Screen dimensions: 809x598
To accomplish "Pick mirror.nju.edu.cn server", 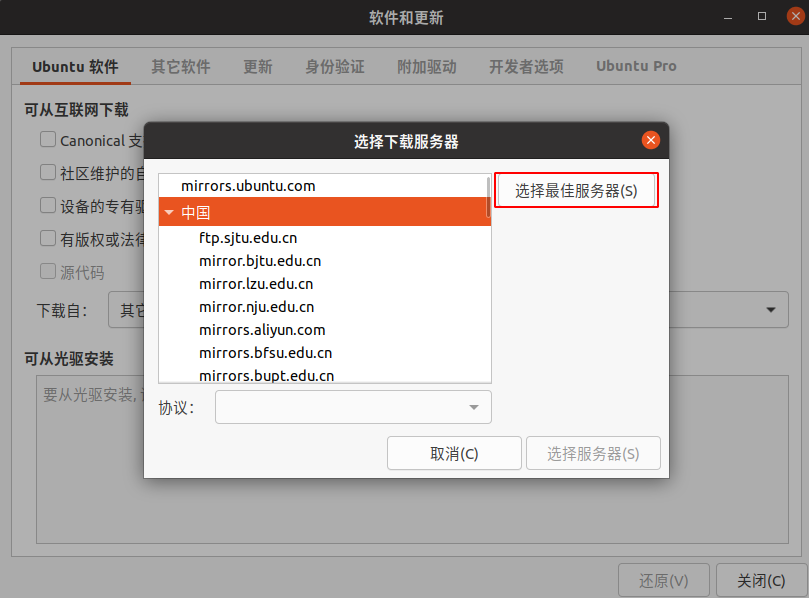I will tap(256, 307).
